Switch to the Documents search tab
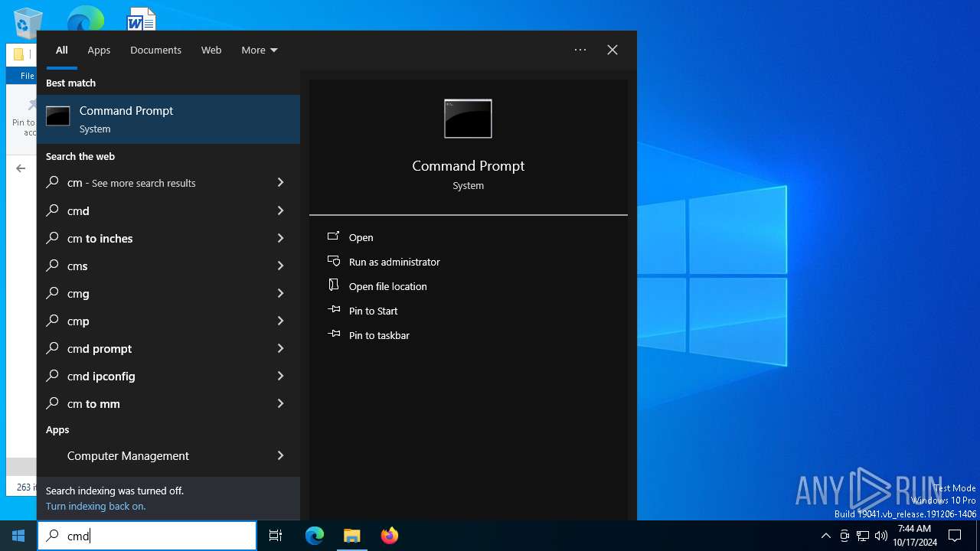The width and height of the screenshot is (980, 551). 155,50
